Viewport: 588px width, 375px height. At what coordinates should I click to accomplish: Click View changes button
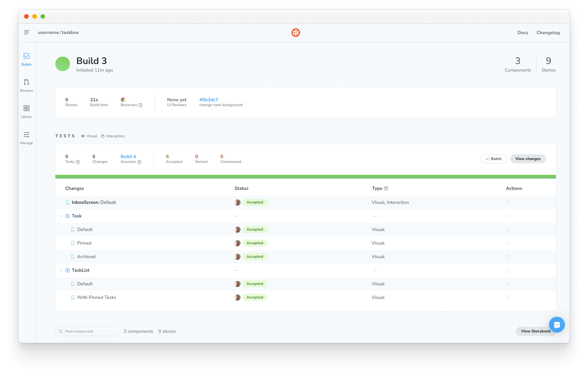click(528, 159)
